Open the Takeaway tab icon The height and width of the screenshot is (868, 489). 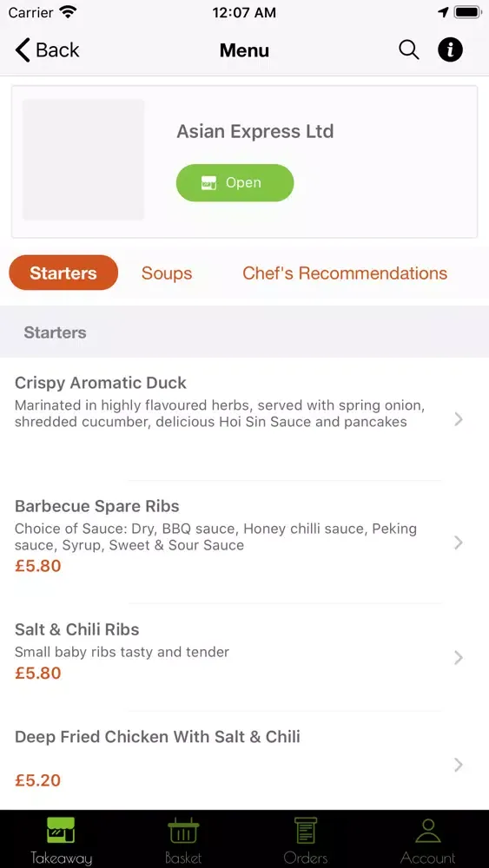pos(61,830)
